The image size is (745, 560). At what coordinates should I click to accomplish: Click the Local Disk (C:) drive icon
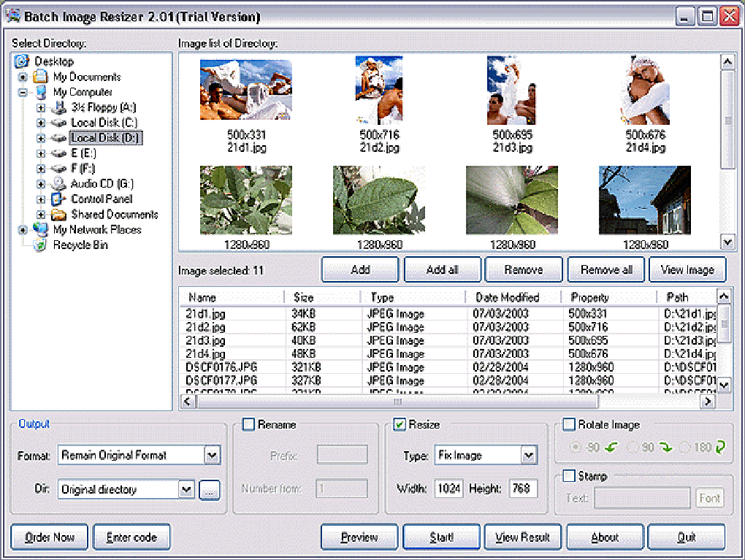[x=59, y=123]
